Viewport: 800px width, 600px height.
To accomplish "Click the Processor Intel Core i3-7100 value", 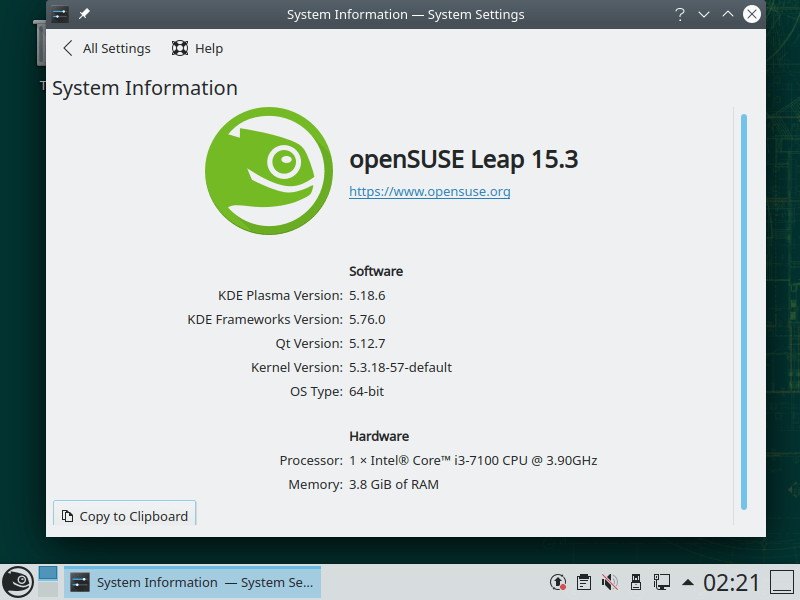I will pos(473,460).
